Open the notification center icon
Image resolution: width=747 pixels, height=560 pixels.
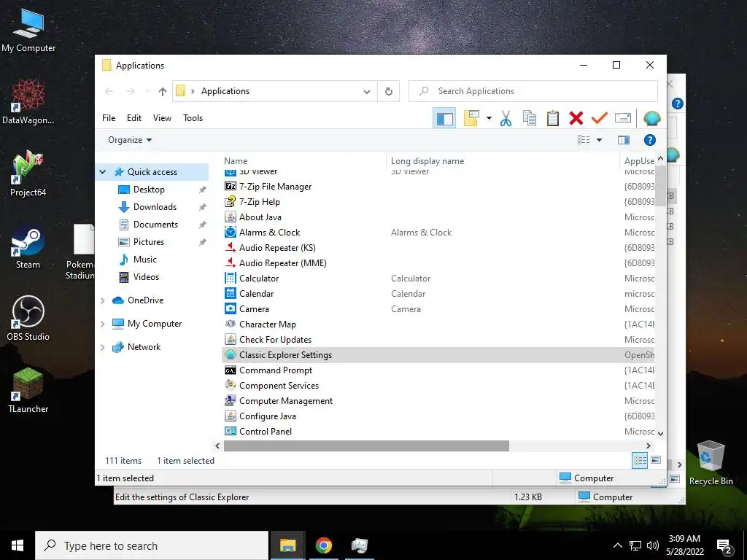pos(724,546)
